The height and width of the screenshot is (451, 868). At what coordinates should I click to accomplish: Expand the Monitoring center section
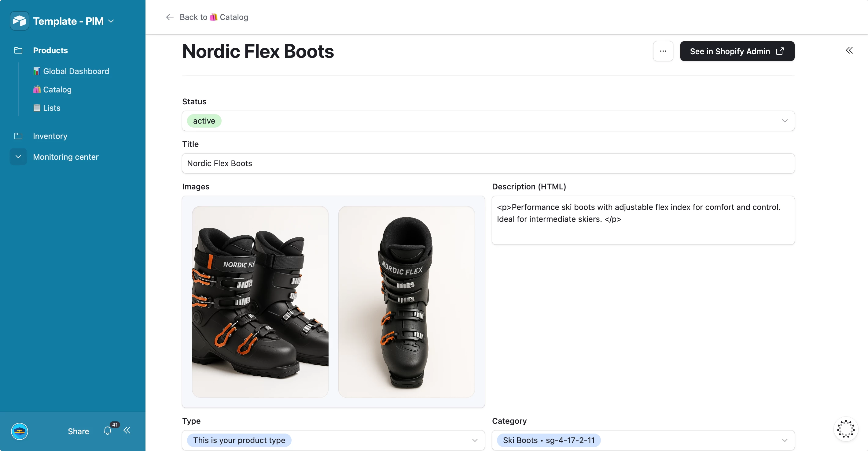click(x=18, y=157)
